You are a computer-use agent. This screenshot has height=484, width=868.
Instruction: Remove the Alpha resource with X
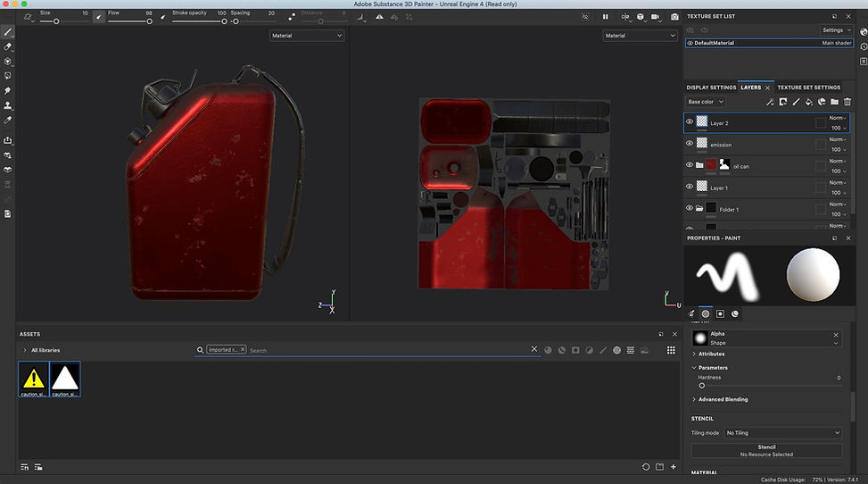pos(836,335)
